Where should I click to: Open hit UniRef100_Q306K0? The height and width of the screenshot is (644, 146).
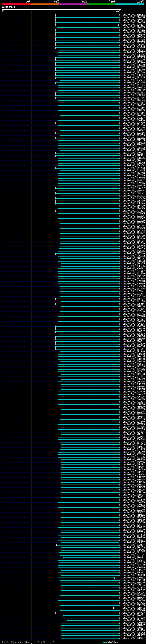coord(134,35)
